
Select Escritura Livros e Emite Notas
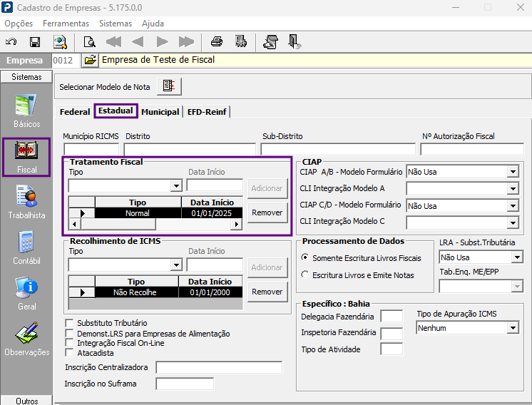[x=305, y=275]
